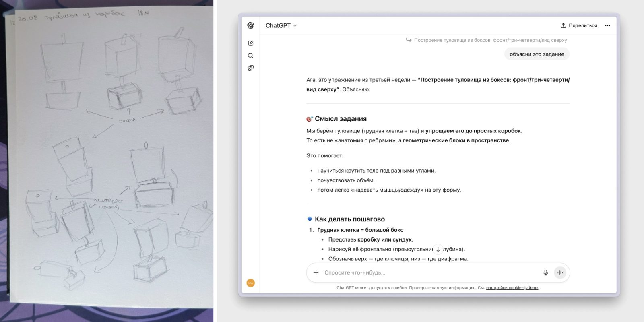Start a new chat with pencil icon
Screen dimensions: 644x322
(250, 43)
